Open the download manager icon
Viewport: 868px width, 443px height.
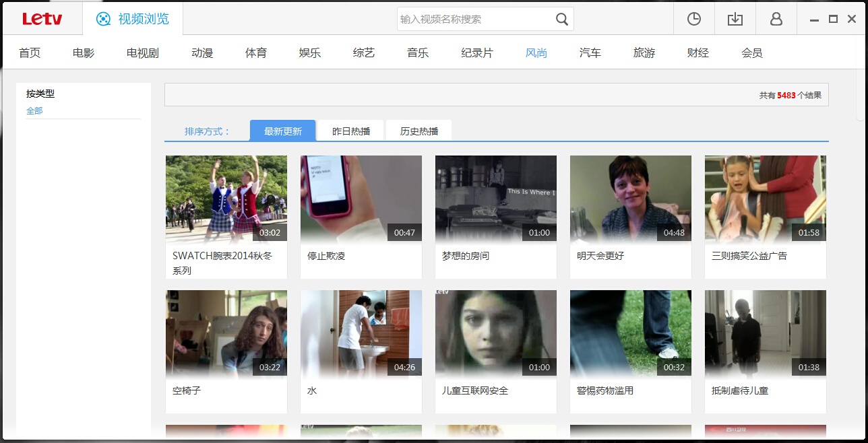point(735,19)
